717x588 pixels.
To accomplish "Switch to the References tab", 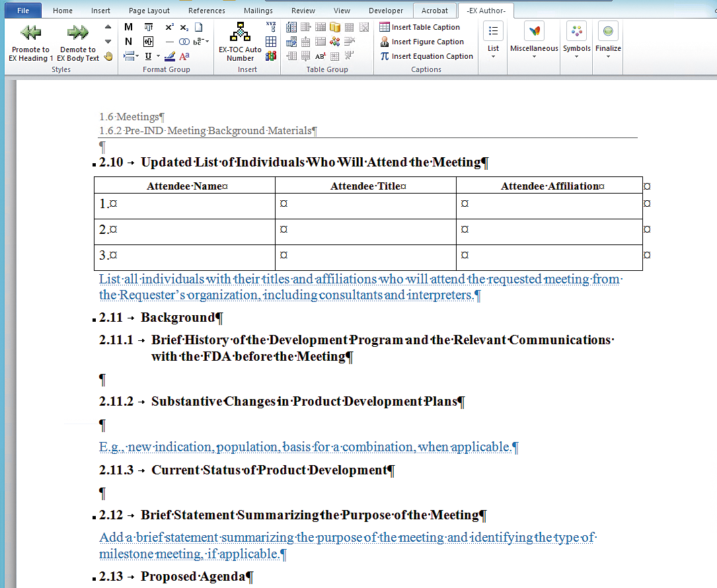I will [207, 11].
